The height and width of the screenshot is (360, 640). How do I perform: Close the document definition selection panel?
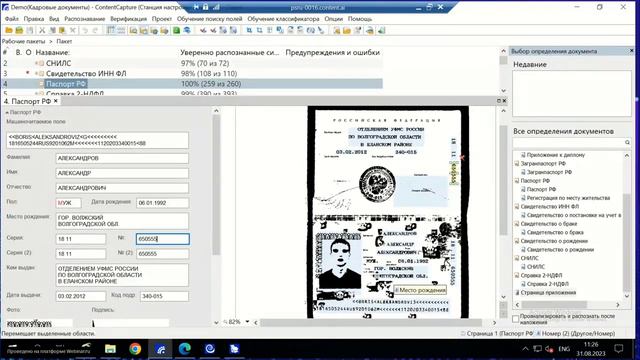631,51
